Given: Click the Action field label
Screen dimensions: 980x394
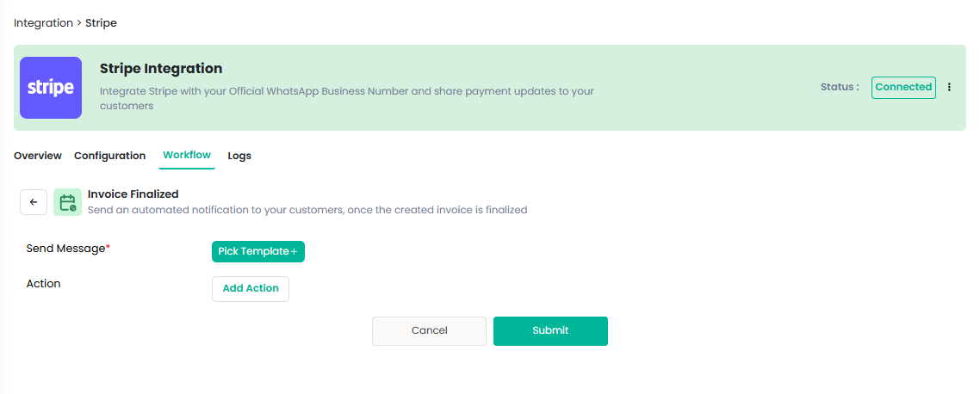Looking at the screenshot, I should (x=44, y=284).
